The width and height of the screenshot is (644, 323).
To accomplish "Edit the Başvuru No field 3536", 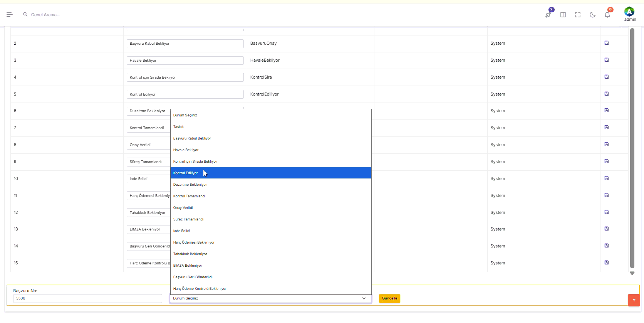I will pyautogui.click(x=87, y=298).
